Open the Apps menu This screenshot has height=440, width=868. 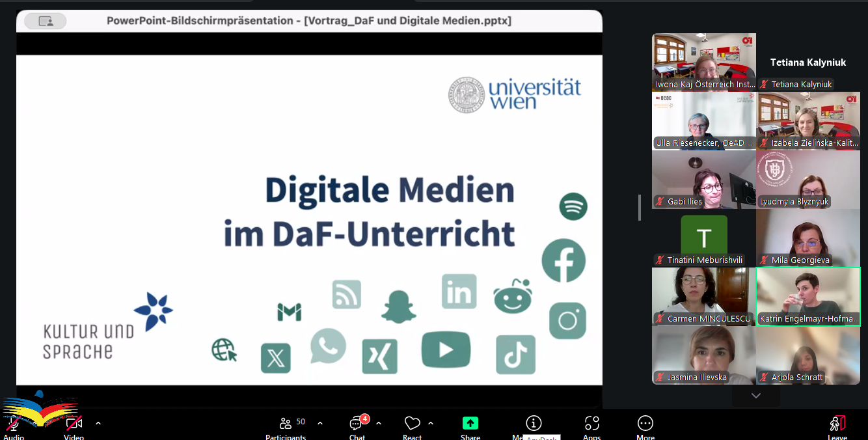point(591,426)
